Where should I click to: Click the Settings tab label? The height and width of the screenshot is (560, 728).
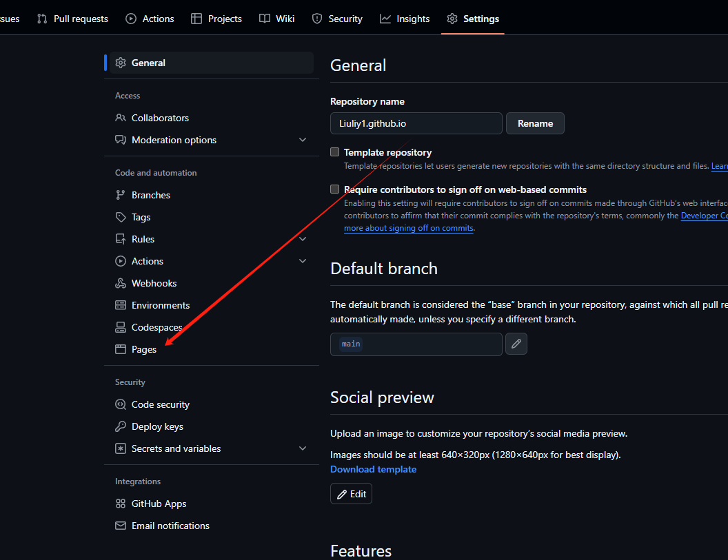pyautogui.click(x=481, y=19)
